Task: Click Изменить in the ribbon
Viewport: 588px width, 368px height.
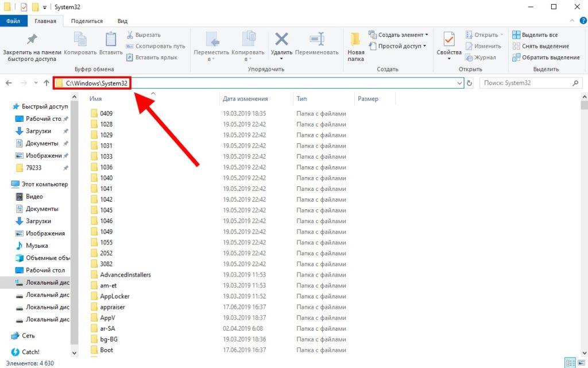Action: pyautogui.click(x=483, y=46)
